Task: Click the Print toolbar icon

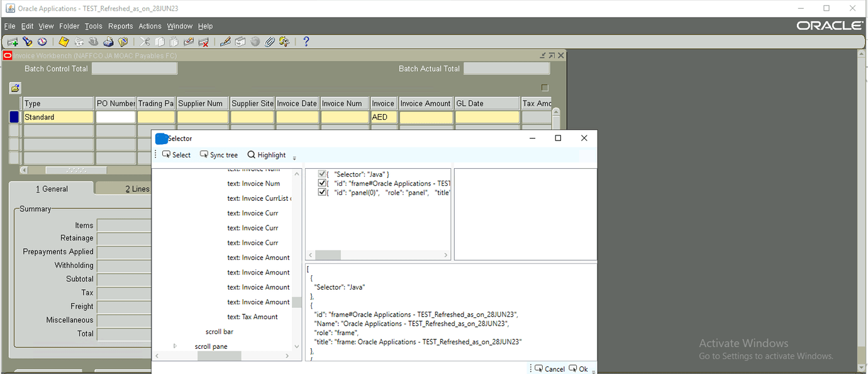Action: [x=108, y=42]
